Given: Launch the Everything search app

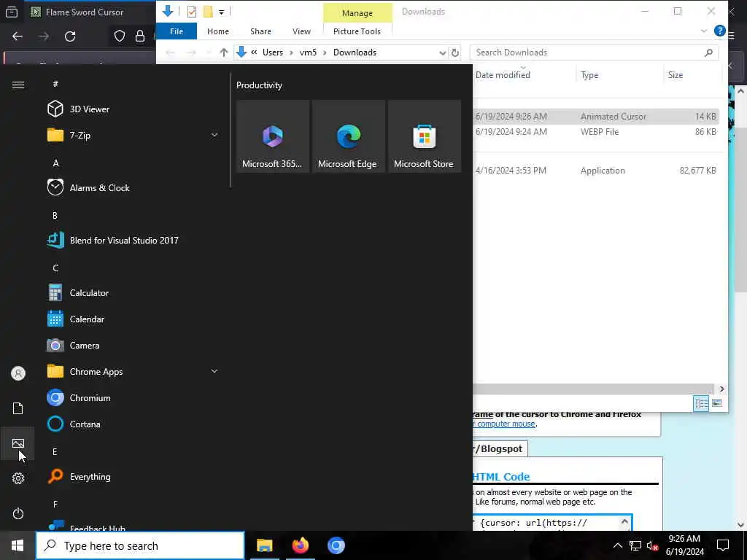Looking at the screenshot, I should point(133,477).
